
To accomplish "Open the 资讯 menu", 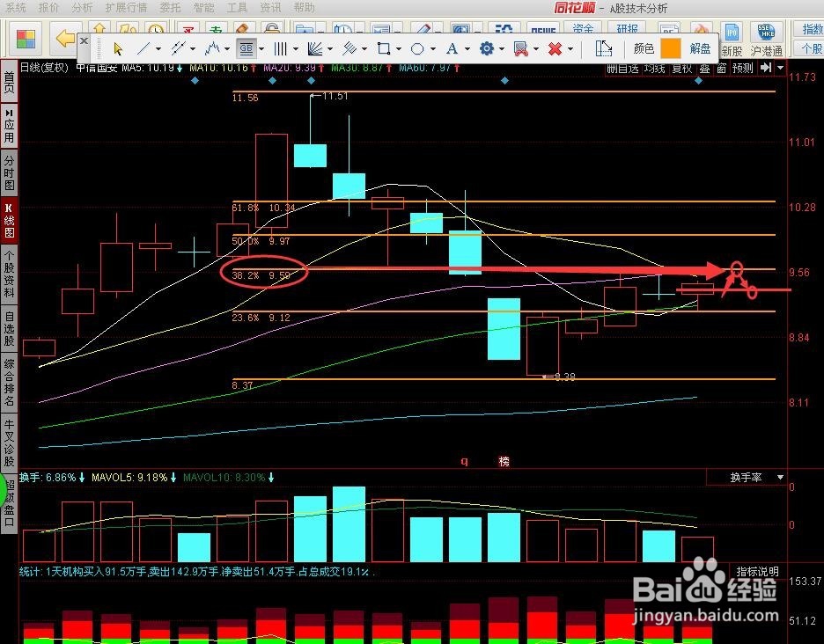I will [x=270, y=7].
